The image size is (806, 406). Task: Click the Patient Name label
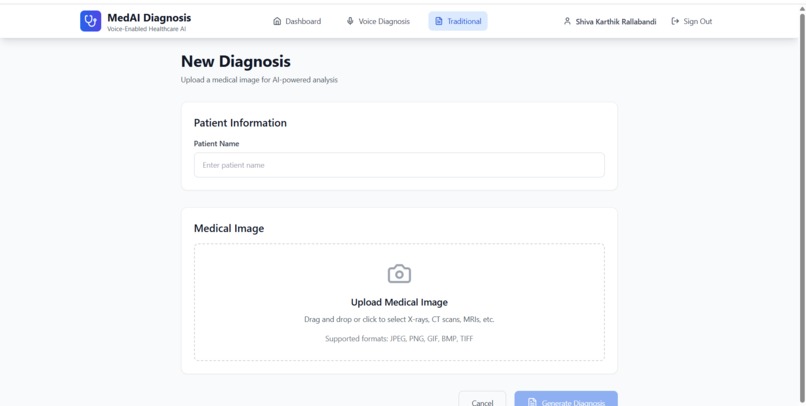pos(216,144)
